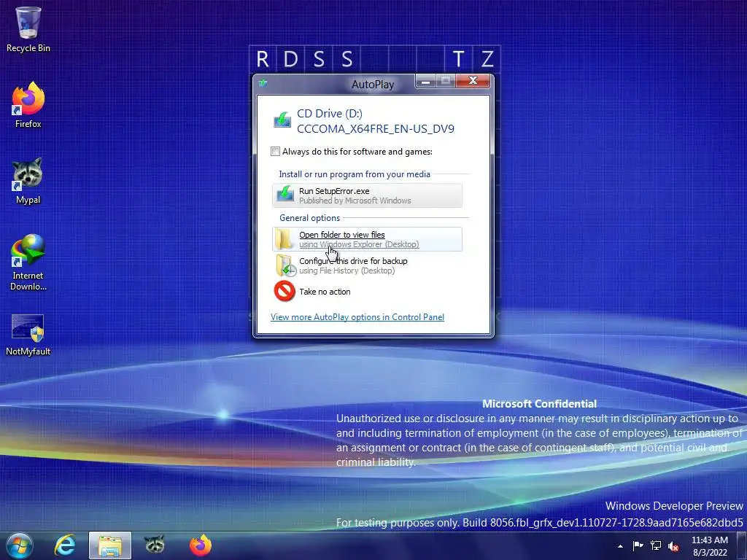Open the clock showing 11:43 AM
Image resolution: width=747 pixels, height=560 pixels.
coord(710,546)
